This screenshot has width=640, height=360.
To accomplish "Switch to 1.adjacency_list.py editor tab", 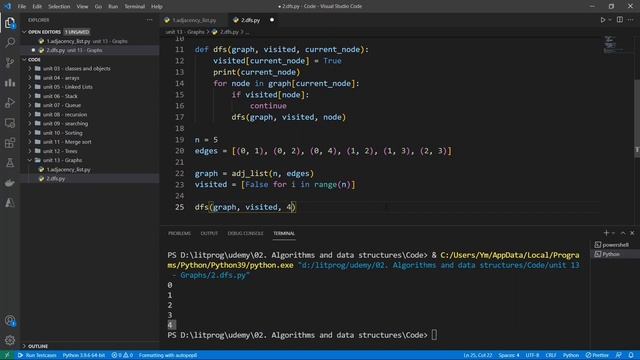I will point(194,20).
